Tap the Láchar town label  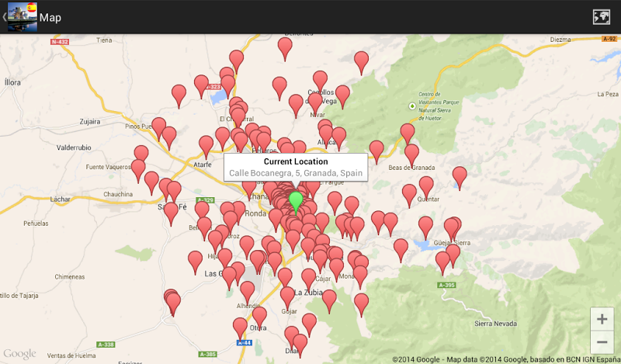(x=61, y=199)
